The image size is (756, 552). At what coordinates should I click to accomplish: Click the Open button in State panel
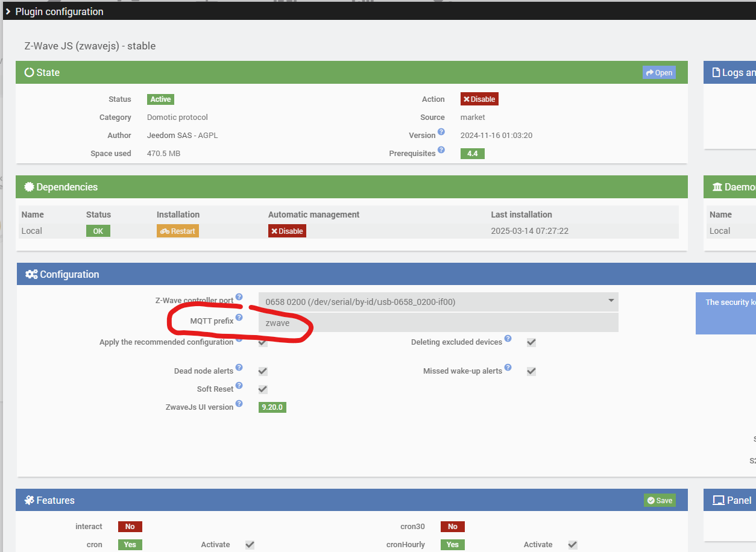(659, 73)
